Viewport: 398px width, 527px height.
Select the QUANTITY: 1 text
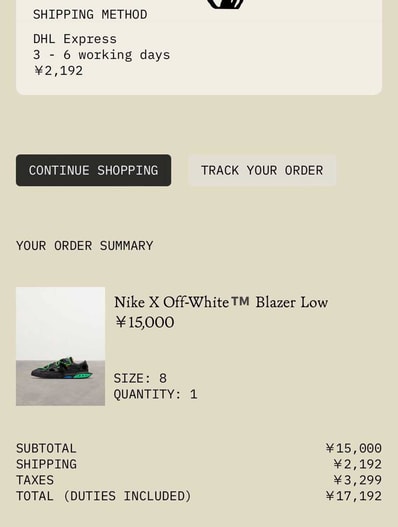point(156,394)
